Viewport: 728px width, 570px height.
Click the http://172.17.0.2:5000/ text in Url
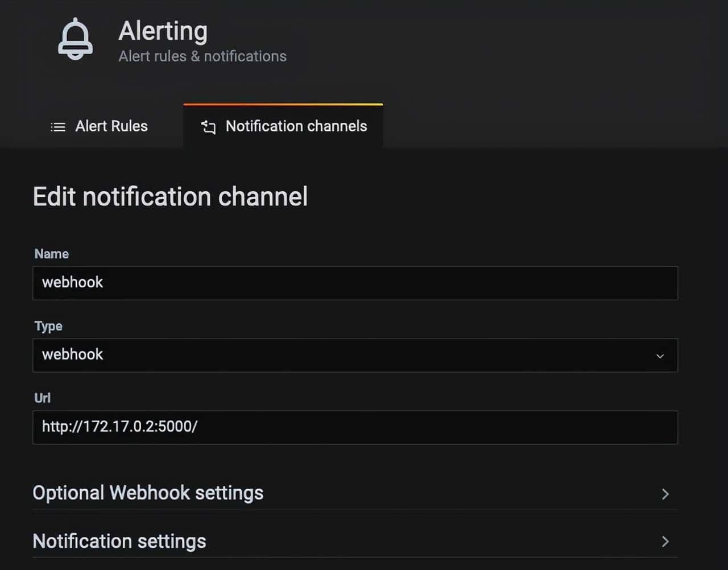(119, 427)
